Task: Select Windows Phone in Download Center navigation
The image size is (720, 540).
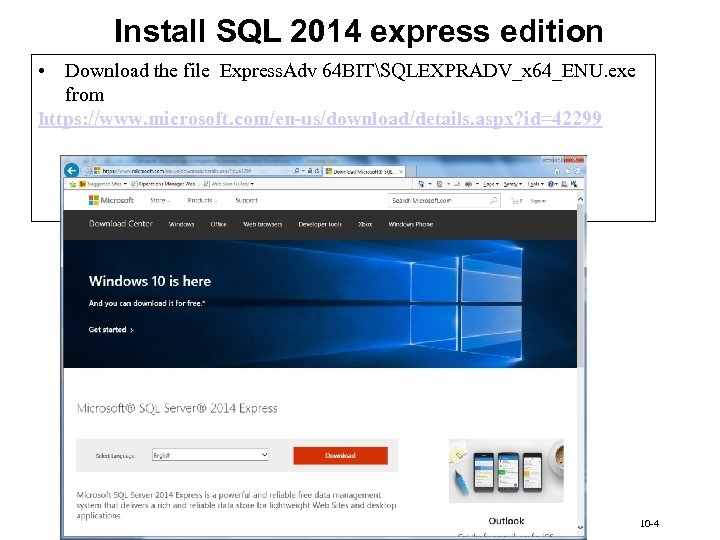Action: coord(411,224)
